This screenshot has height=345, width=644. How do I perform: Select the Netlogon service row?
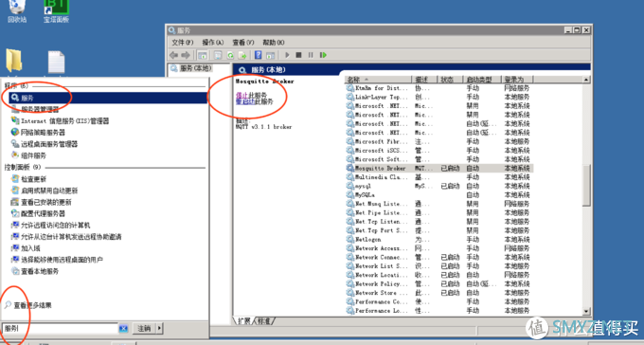click(x=439, y=240)
